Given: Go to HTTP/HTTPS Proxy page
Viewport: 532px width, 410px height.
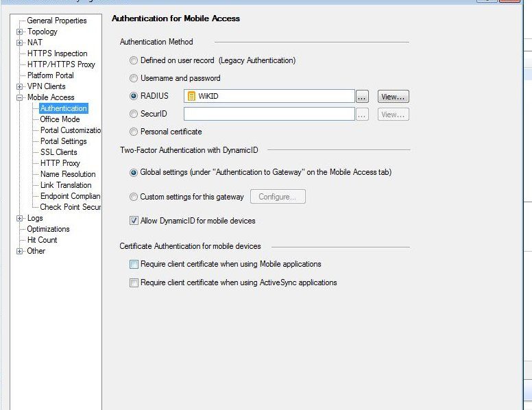Looking at the screenshot, I should tap(61, 64).
